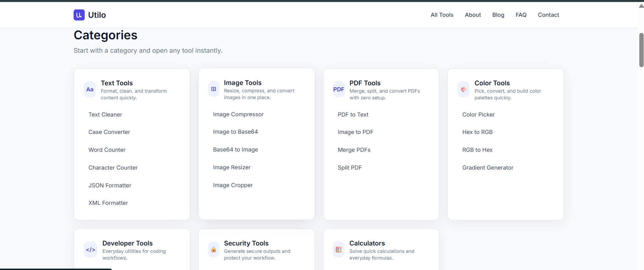Open the Text Cleaner tool
Viewport: 644px width, 270px height.
pos(105,115)
